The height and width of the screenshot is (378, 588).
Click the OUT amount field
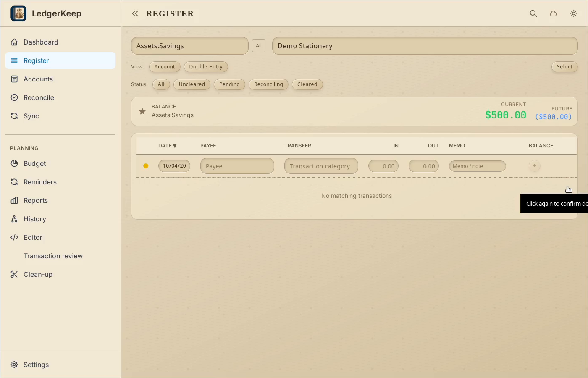[424, 166]
